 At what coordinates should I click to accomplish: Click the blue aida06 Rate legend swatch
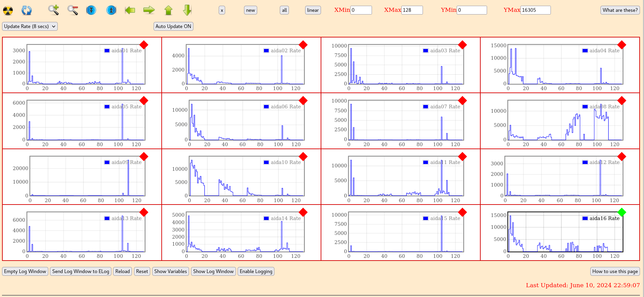(266, 107)
